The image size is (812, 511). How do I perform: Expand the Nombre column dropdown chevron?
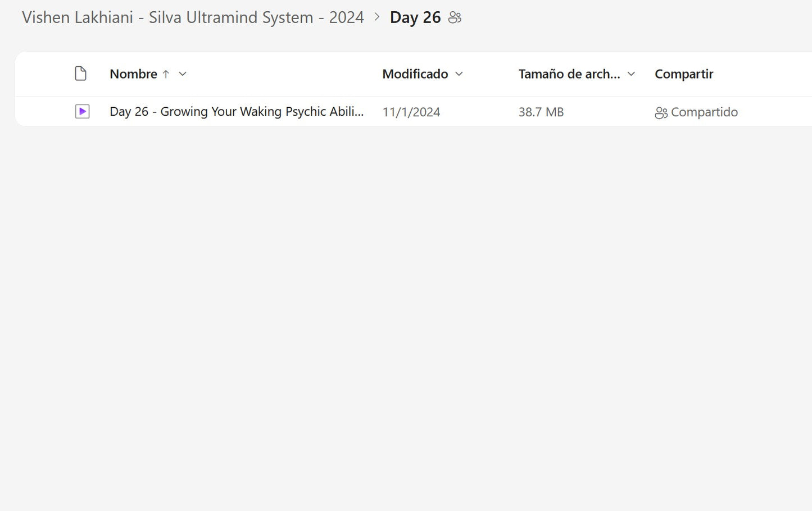pos(183,74)
